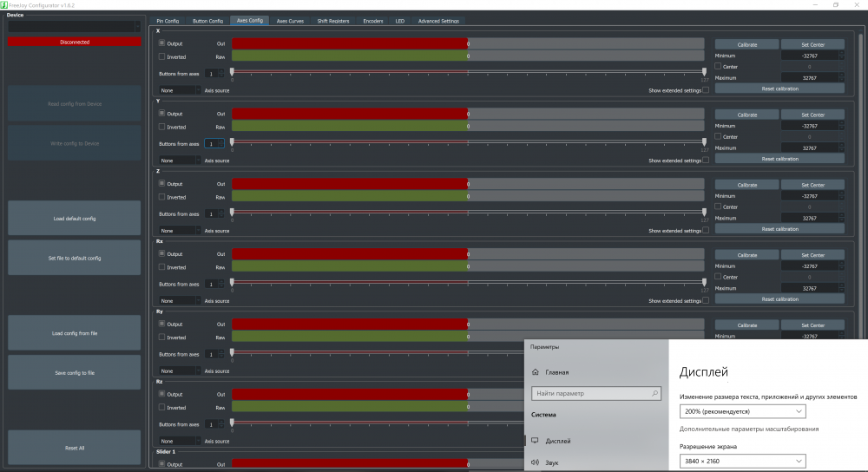The image size is (868, 472).
Task: Open the Device selection dropdown
Action: pyautogui.click(x=74, y=26)
